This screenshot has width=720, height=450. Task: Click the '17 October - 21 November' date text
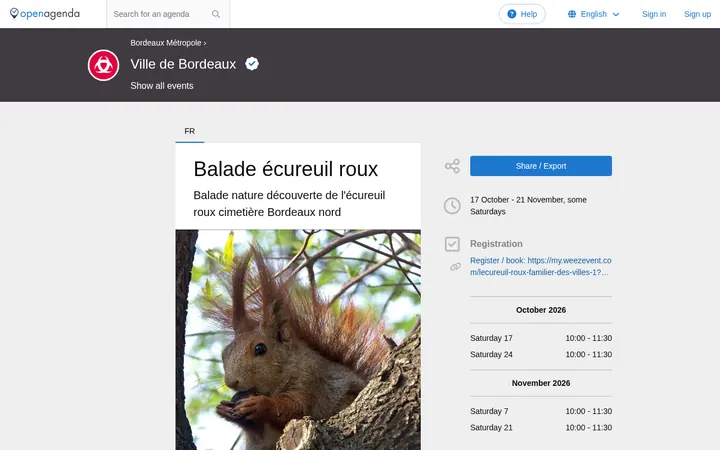[x=528, y=206]
